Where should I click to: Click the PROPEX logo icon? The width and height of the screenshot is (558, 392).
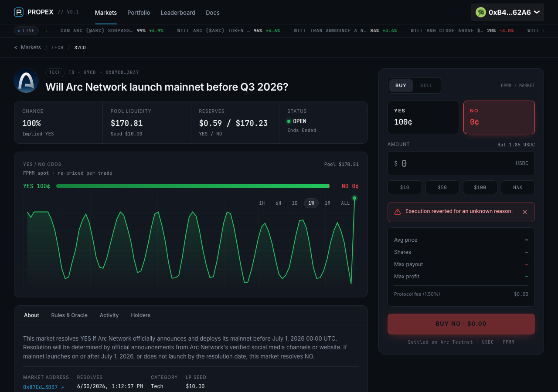click(19, 12)
